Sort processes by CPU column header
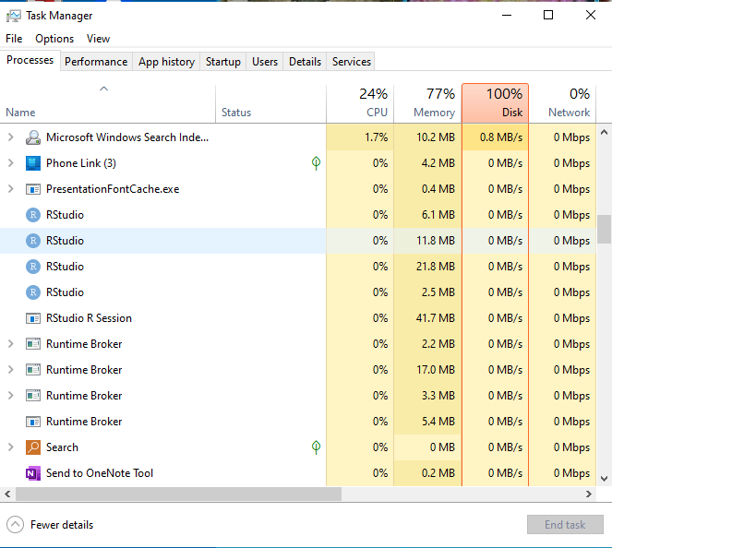The height and width of the screenshot is (548, 756). (x=360, y=103)
